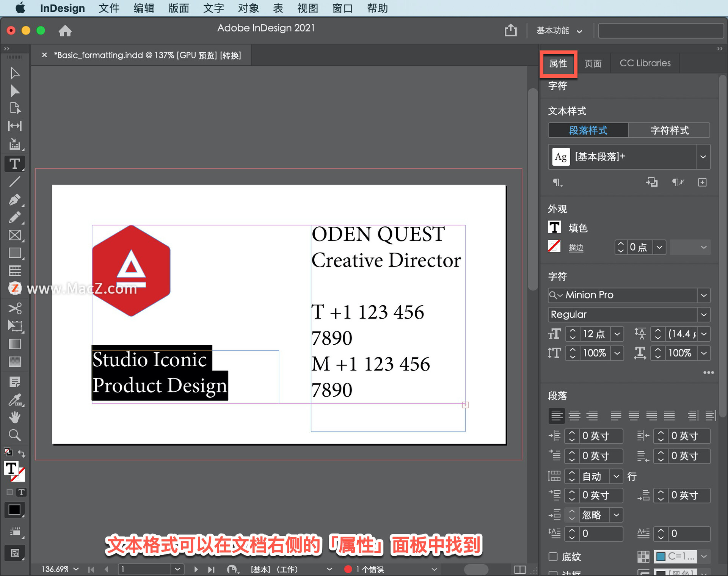Select the Rectangle Frame tool
This screenshot has height=576, width=728.
(x=15, y=235)
